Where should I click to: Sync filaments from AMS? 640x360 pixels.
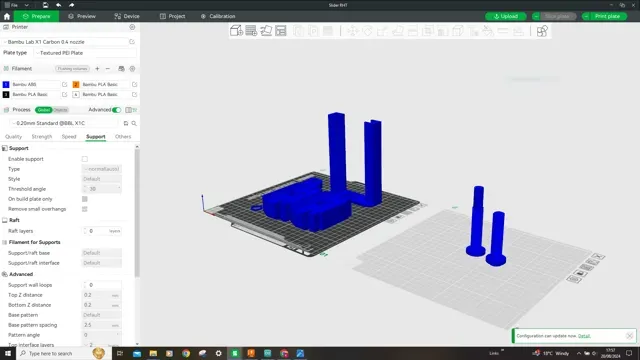click(121, 69)
